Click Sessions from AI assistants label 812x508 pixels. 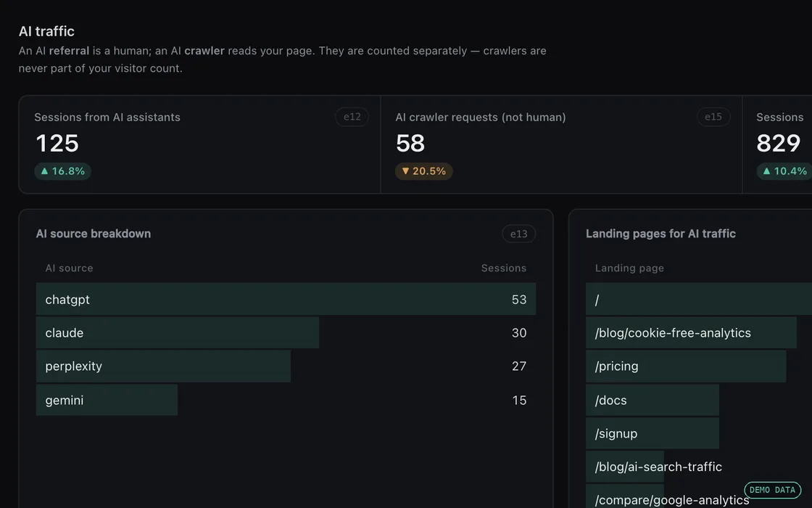(x=107, y=117)
